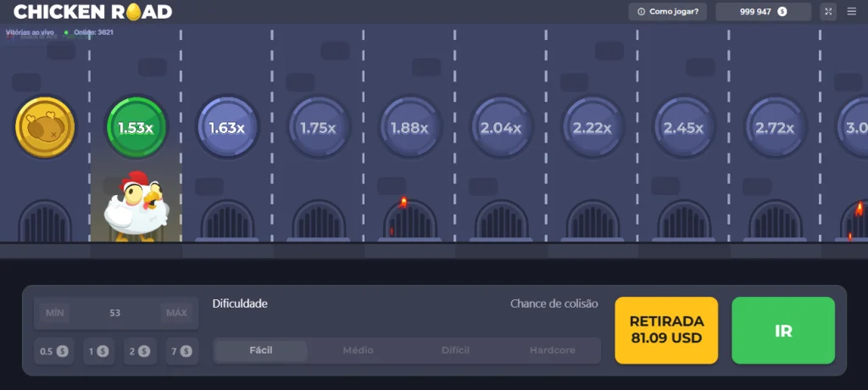This screenshot has height=390, width=868.
Task: Select Médio difficulty
Action: point(359,351)
